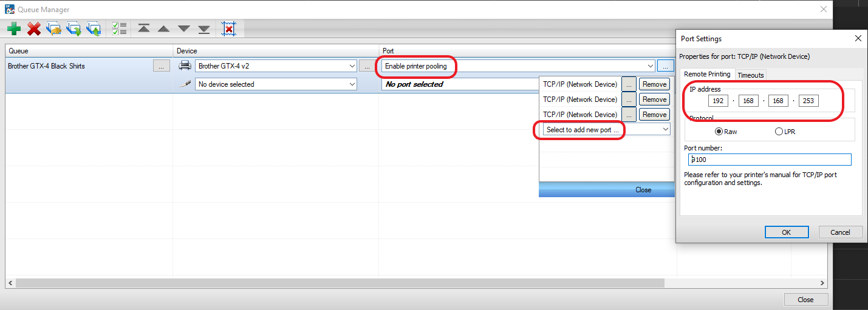Click the red X delete queue icon
The height and width of the screenshot is (310, 868).
click(x=34, y=29)
